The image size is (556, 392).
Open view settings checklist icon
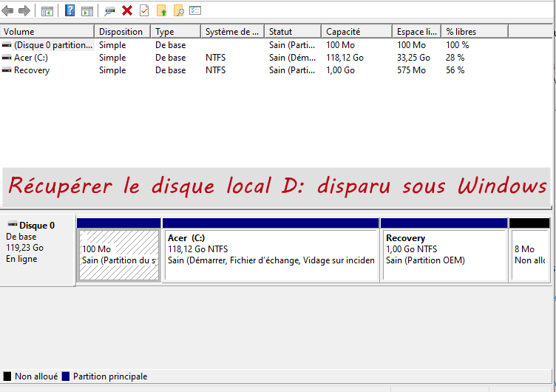(x=195, y=10)
